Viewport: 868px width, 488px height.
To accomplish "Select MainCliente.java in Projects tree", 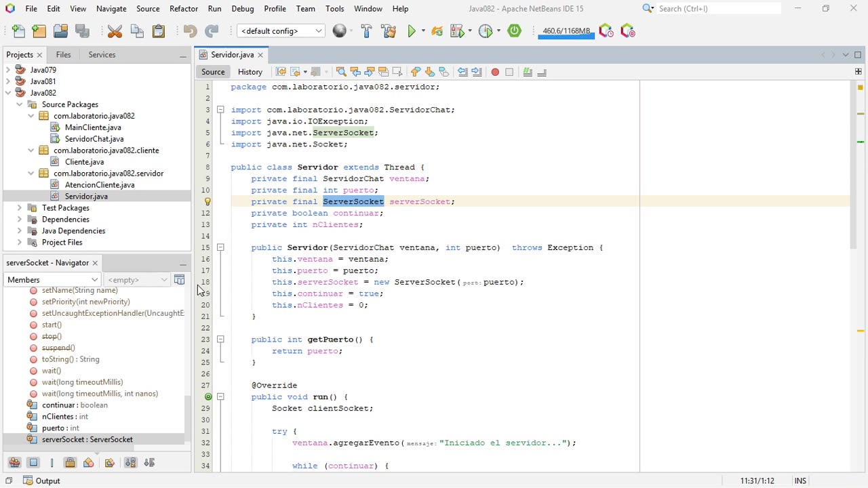I will coord(93,127).
